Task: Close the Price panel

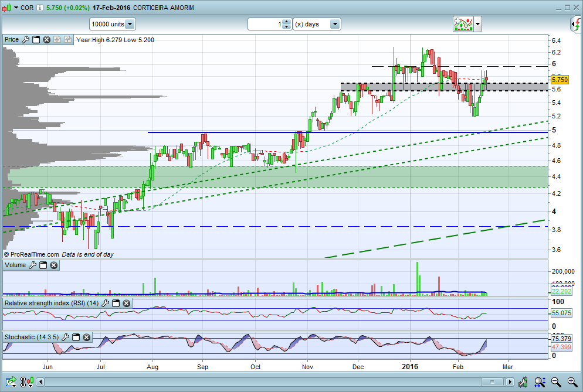Action: 46,39
